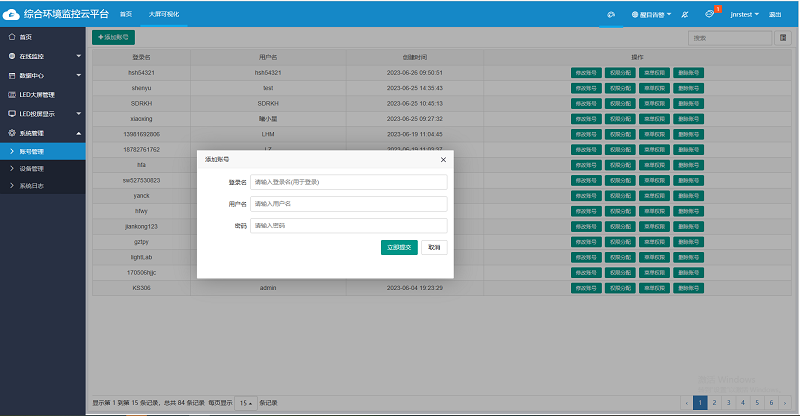Go to page 3 in pagination
This screenshot has width=800, height=416.
point(728,402)
